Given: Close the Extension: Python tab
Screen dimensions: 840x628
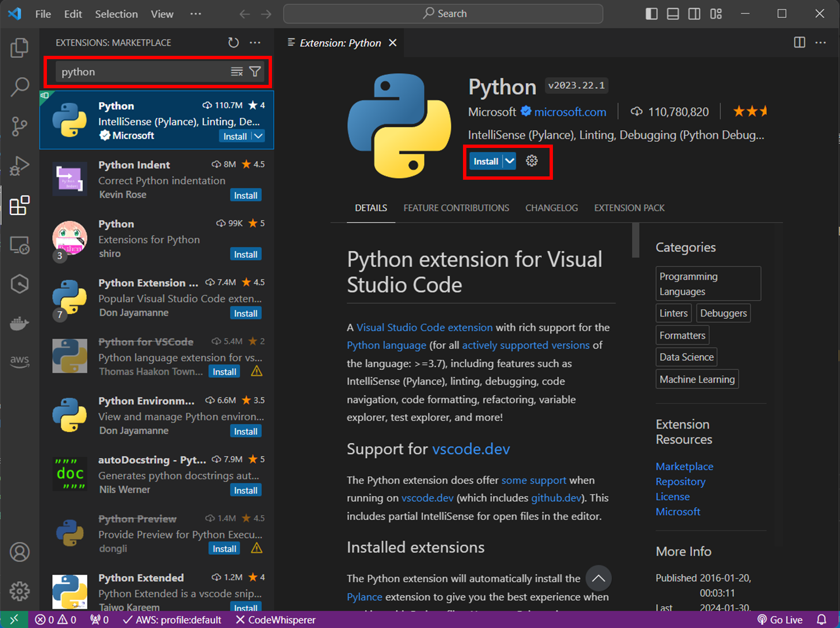Looking at the screenshot, I should tap(393, 43).
